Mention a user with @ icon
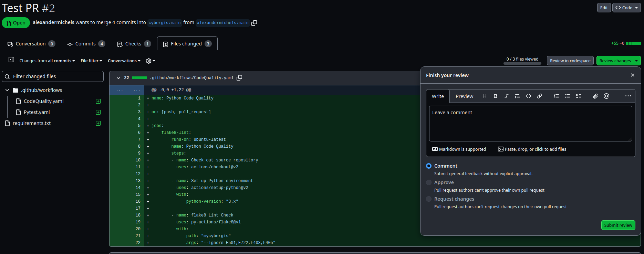Image resolution: width=644 pixels, height=254 pixels. tap(606, 96)
